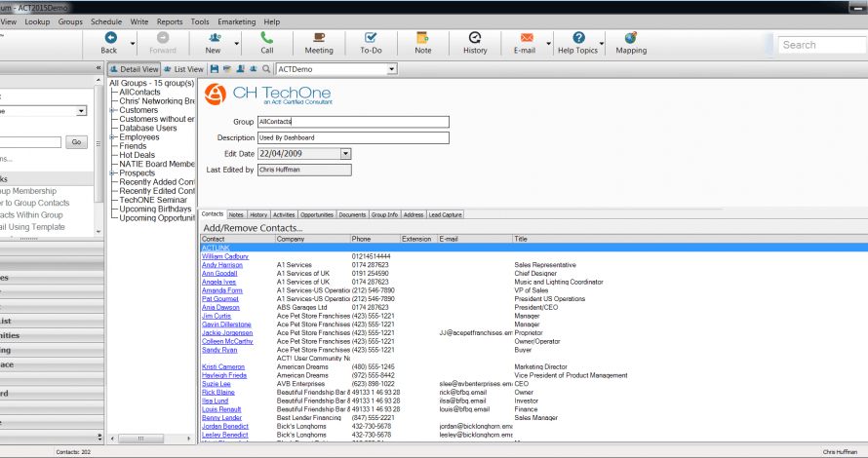Open the Groups menu

[70, 21]
